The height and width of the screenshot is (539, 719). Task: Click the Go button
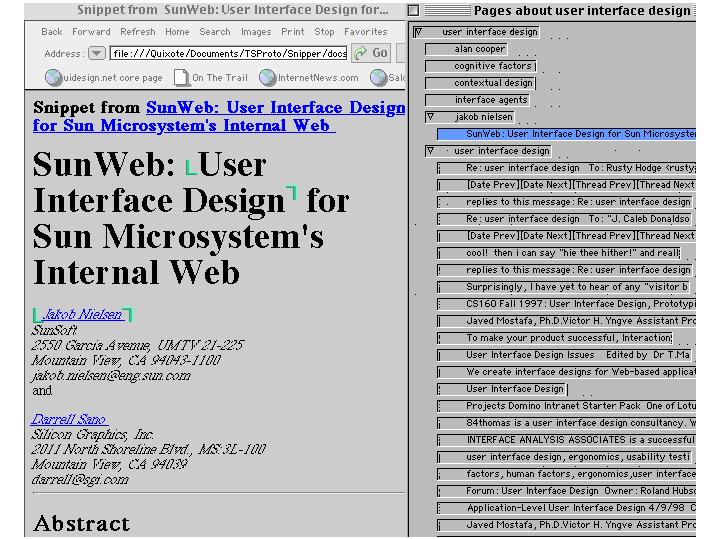click(371, 53)
